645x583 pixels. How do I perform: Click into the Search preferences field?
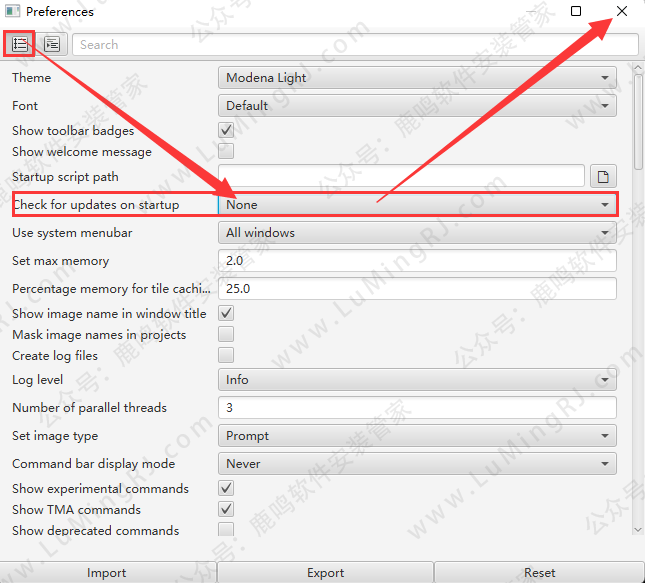pos(355,44)
